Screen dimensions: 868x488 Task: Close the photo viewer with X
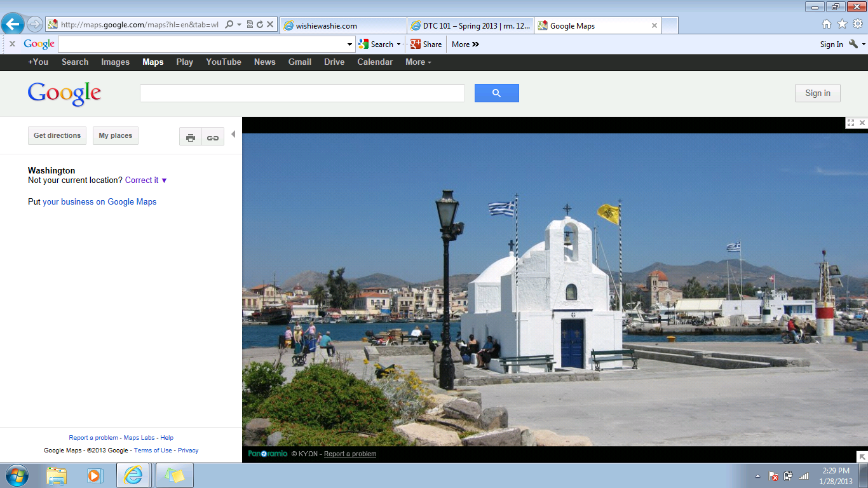pos(862,123)
